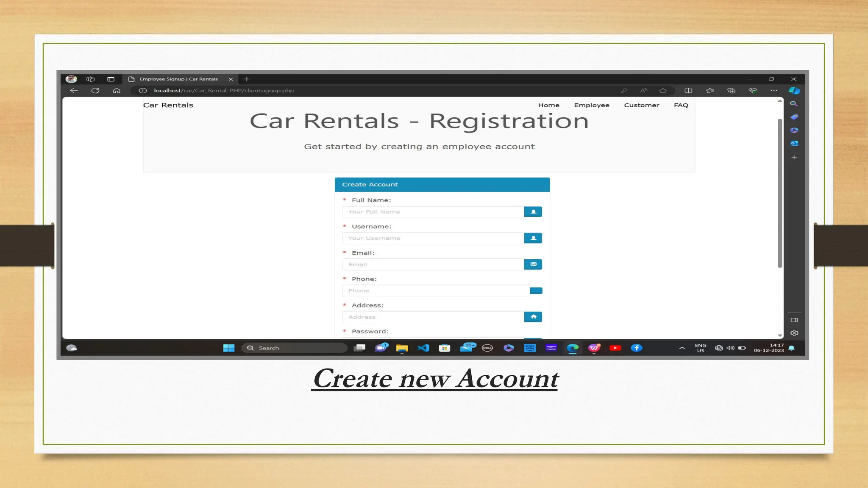This screenshot has height=488, width=868.
Task: Open the notifications bell icon
Action: (x=791, y=348)
